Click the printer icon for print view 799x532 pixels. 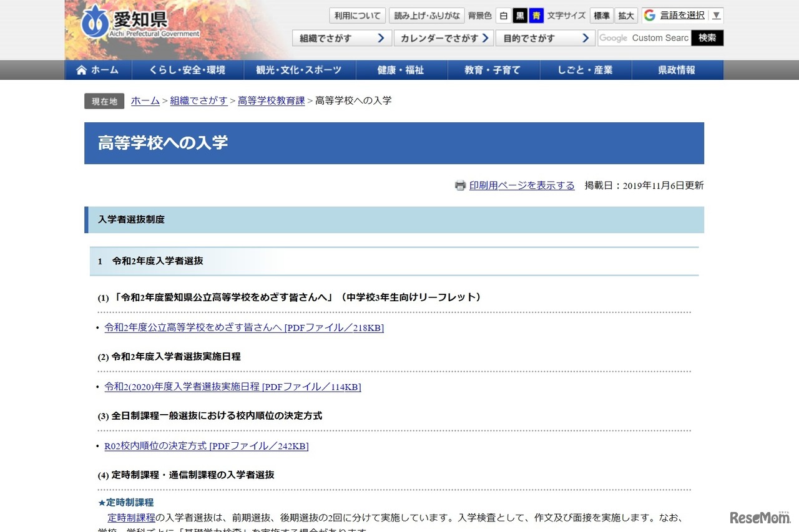(460, 185)
